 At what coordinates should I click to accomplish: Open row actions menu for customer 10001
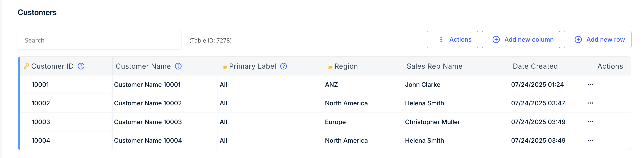click(x=590, y=84)
